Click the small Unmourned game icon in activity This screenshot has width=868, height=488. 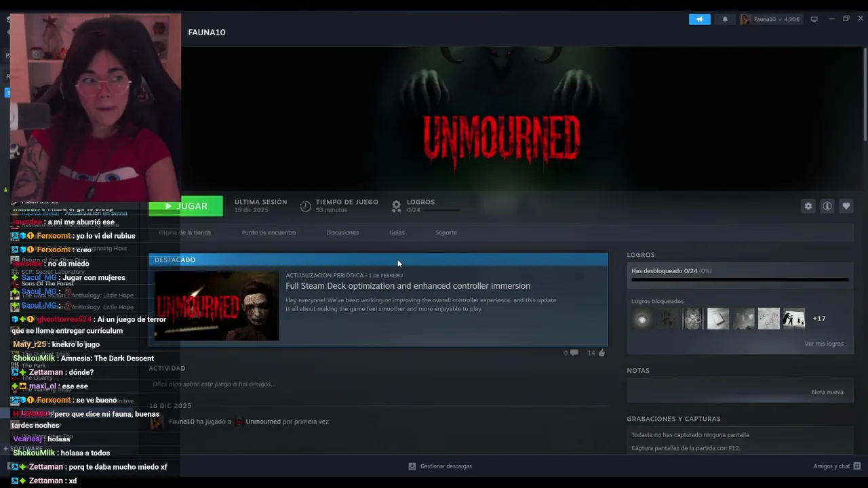tap(239, 422)
